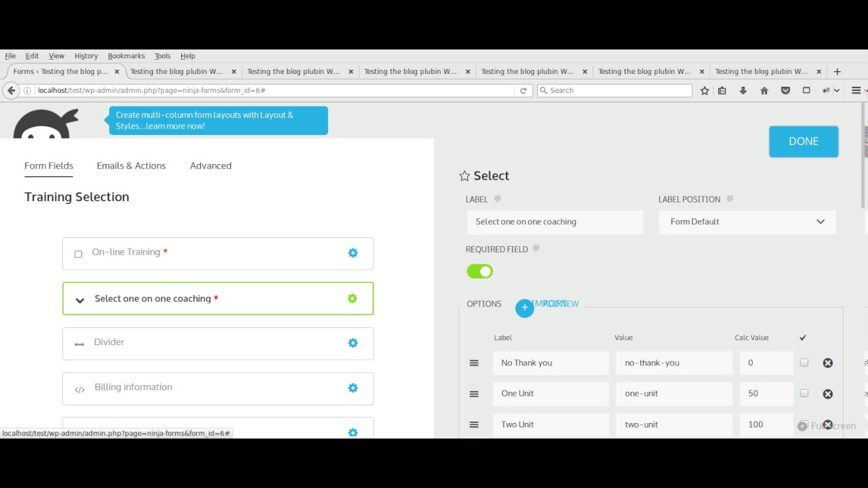The height and width of the screenshot is (488, 868).
Task: Check default-selected box for Two Unit
Action: click(x=804, y=424)
